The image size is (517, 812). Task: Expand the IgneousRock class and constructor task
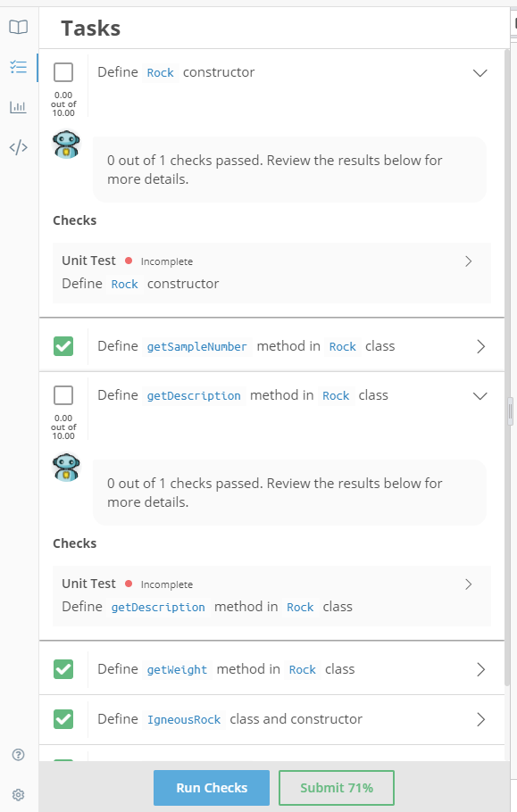click(480, 719)
